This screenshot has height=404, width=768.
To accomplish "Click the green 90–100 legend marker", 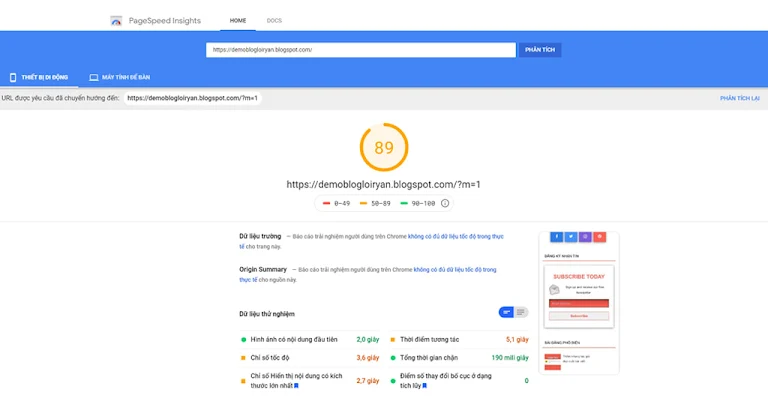I will (404, 203).
